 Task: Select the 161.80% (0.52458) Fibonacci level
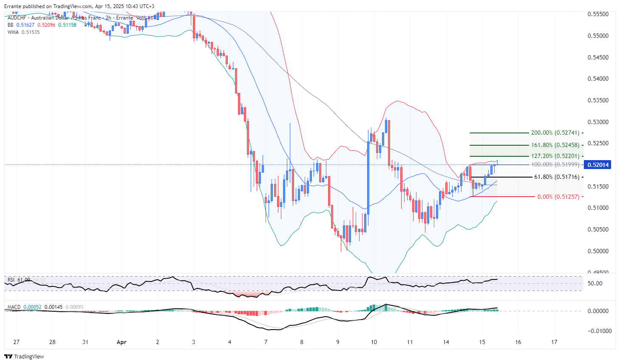(x=555, y=145)
